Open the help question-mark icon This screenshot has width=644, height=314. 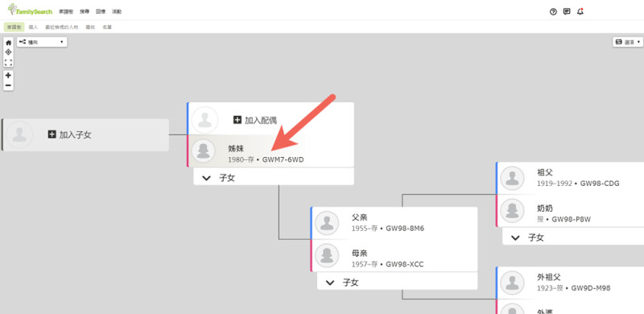(553, 11)
